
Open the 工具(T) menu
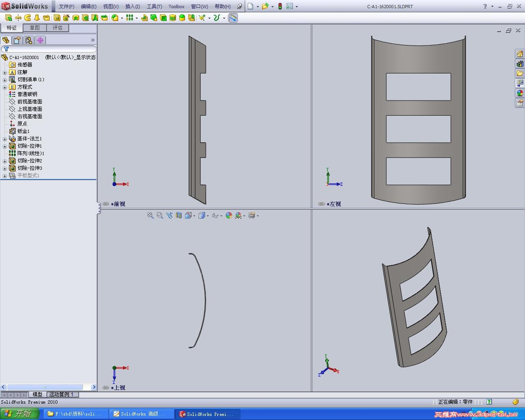154,7
